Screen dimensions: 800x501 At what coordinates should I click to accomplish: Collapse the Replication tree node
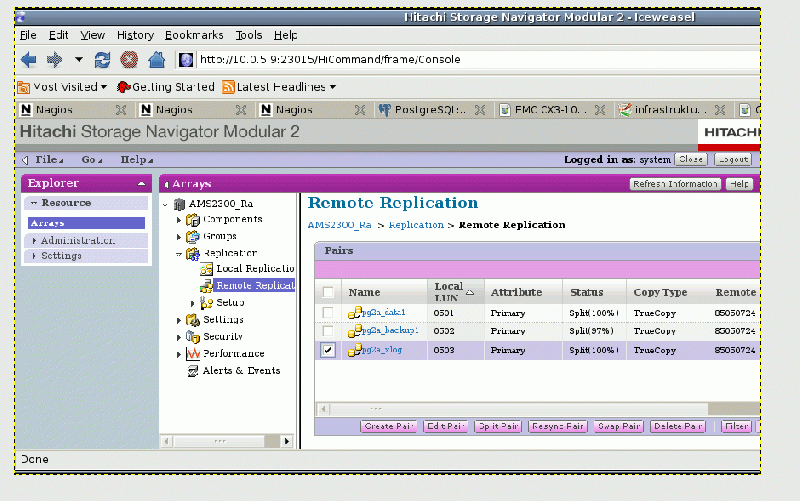click(x=179, y=254)
